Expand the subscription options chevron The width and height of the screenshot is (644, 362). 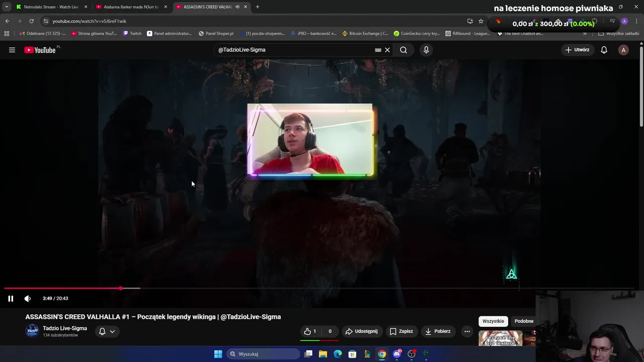pyautogui.click(x=112, y=331)
